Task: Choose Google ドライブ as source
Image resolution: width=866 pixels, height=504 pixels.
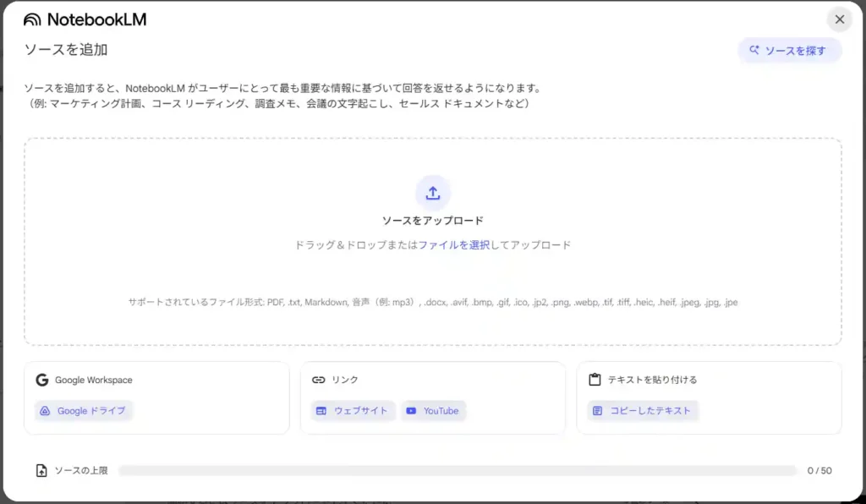Action: point(84,411)
